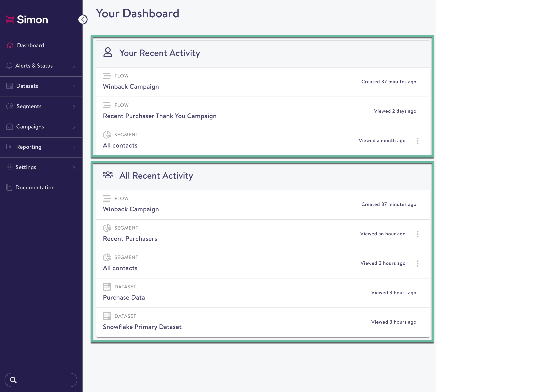Click the Simon logo icon

(10, 19)
